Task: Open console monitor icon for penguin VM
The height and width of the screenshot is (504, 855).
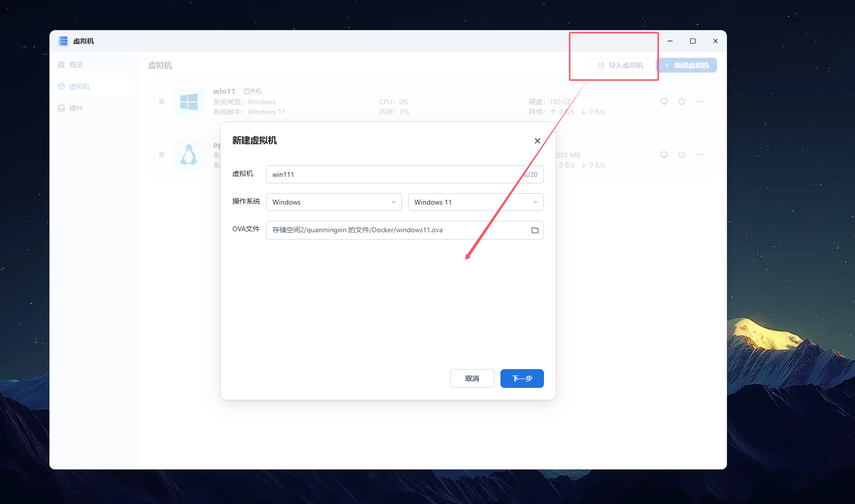Action: pos(664,155)
